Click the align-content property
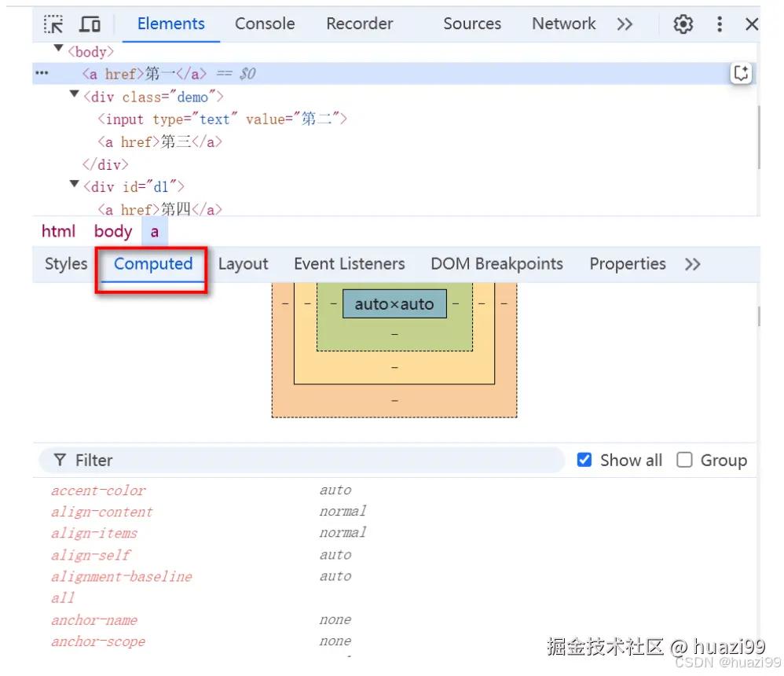Viewport: 784px width, 676px height. click(101, 512)
